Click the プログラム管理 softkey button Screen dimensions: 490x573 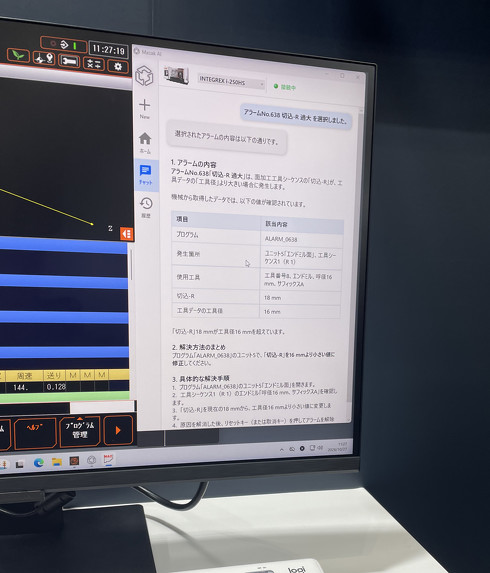(80, 431)
